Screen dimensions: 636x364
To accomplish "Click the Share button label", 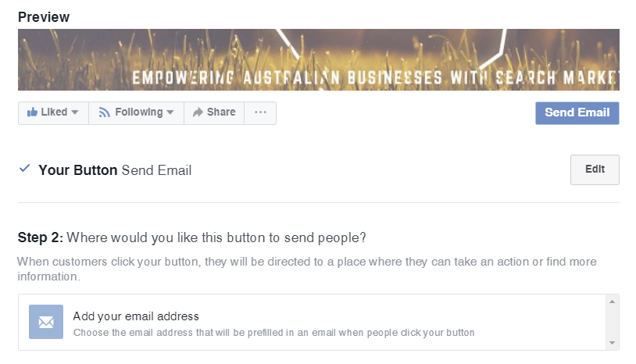I will (x=221, y=112).
